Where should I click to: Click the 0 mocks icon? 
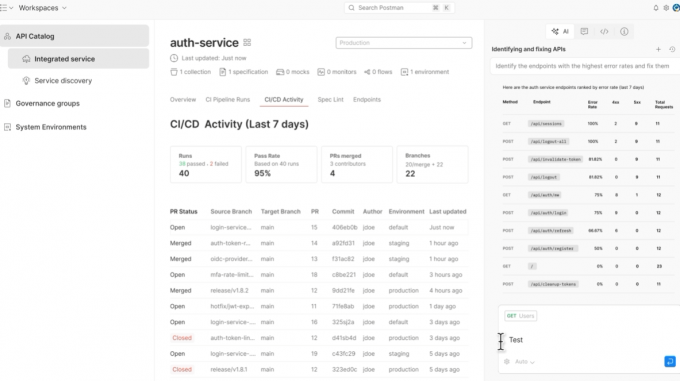pos(280,72)
